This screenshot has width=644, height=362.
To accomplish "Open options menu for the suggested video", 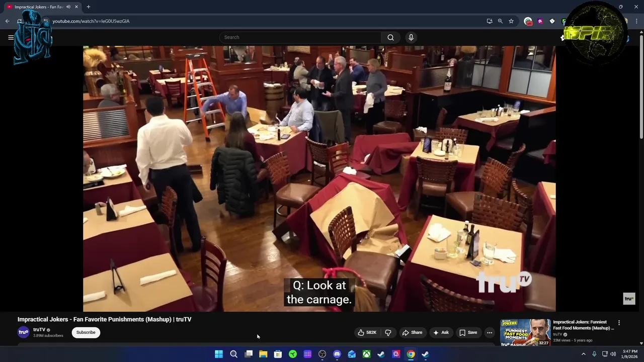I will (x=619, y=323).
